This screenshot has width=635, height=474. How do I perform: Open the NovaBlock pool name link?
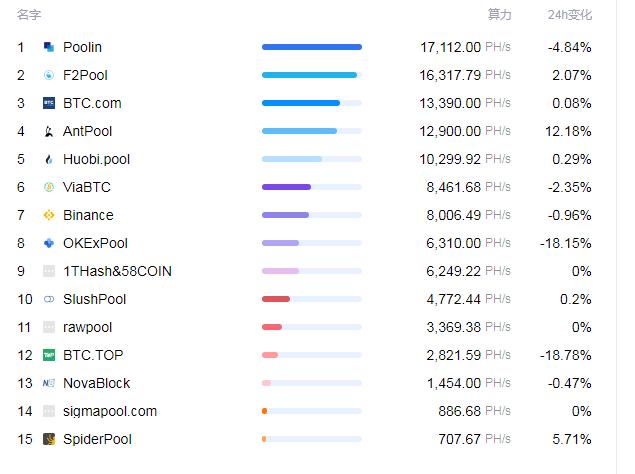(x=96, y=383)
